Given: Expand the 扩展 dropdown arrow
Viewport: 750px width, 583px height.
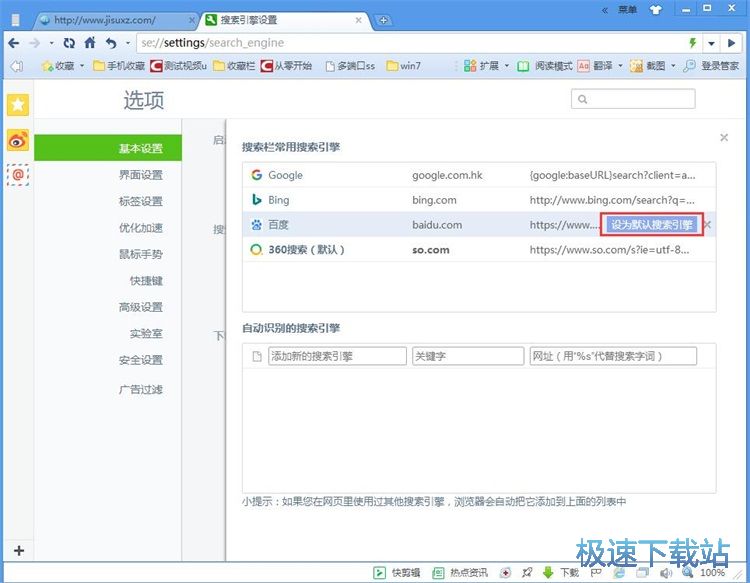Looking at the screenshot, I should (507, 66).
